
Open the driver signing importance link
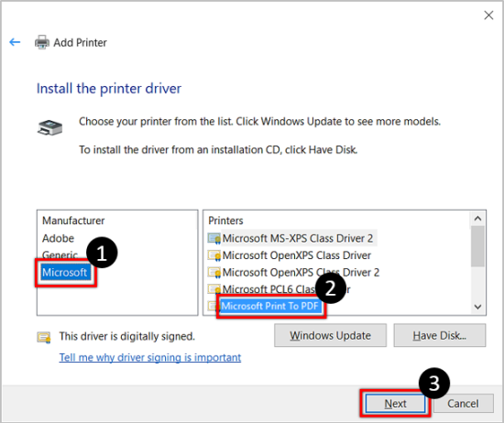click(x=150, y=357)
